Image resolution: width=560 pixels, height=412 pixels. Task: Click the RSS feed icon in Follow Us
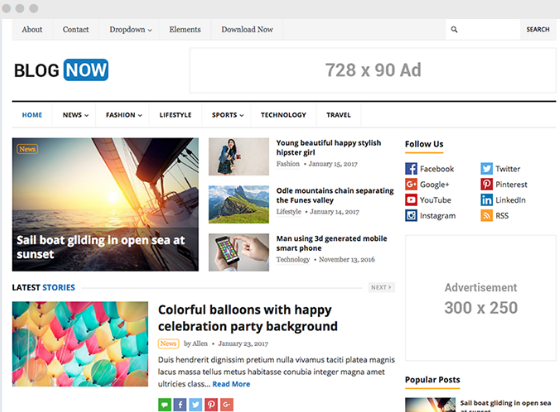tap(486, 216)
